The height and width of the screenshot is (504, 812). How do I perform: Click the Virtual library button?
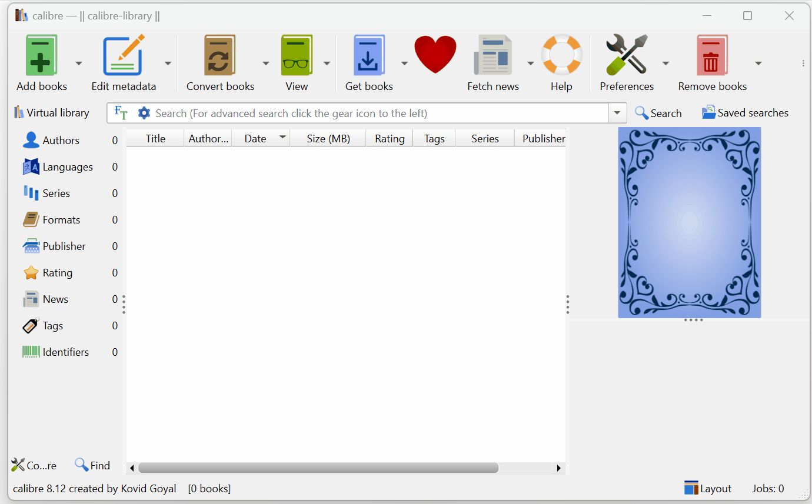click(x=51, y=112)
